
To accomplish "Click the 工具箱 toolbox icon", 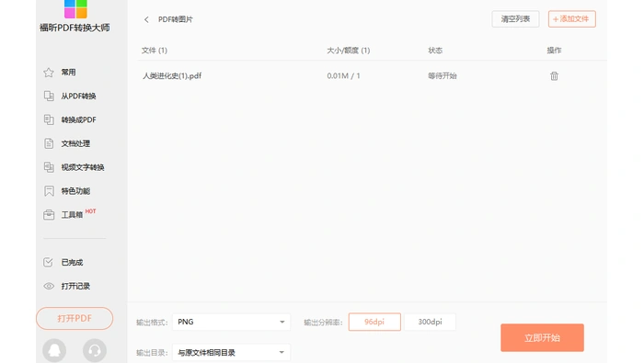I will 49,215.
